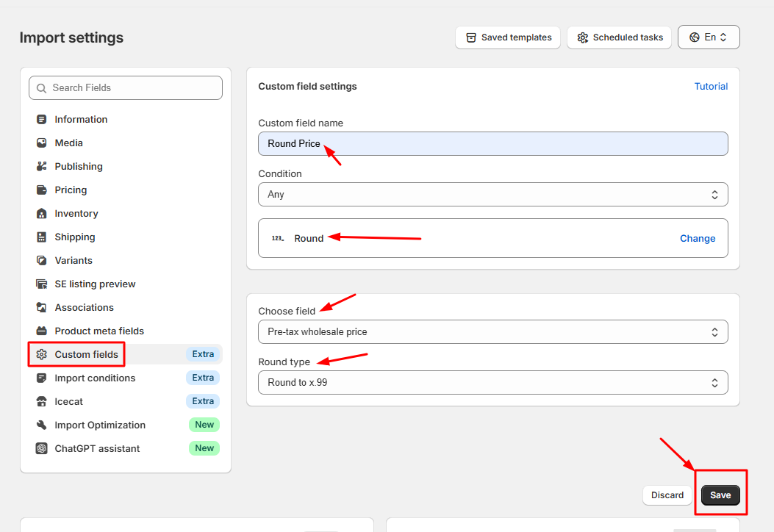Click the Custom fields gear icon
Viewport: 774px width, 532px height.
click(x=41, y=354)
